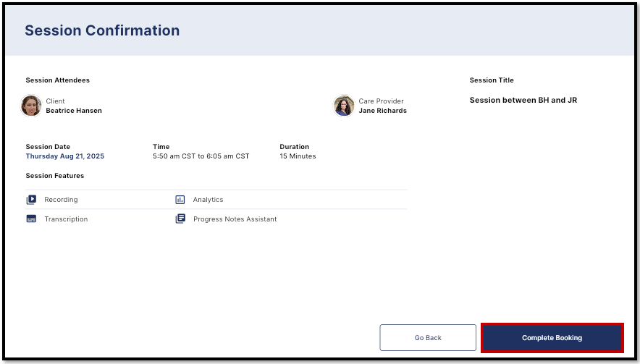
Task: Click the care provider name Jane Richards
Action: [383, 111]
